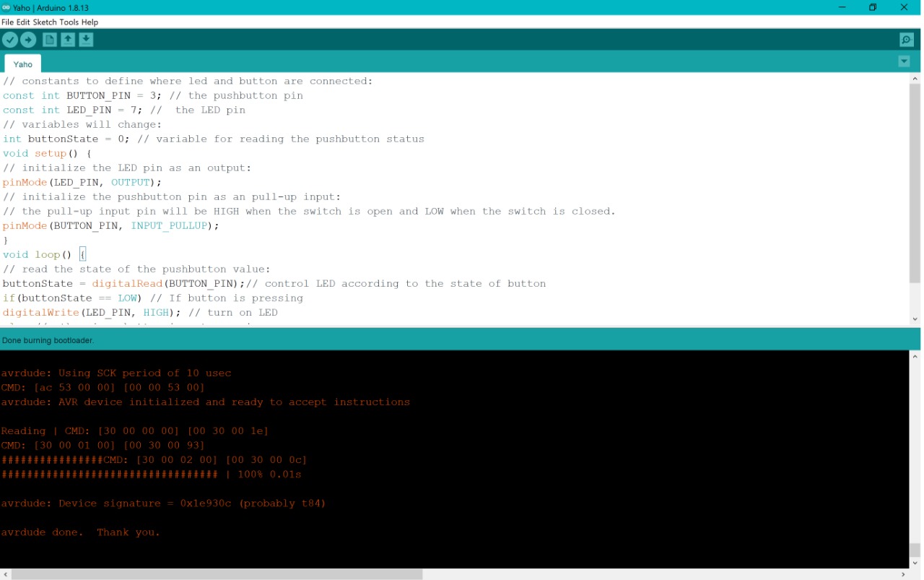Click the "// initialize the pushbutton pin" comment line
The width and height of the screenshot is (924, 580).
(x=172, y=196)
